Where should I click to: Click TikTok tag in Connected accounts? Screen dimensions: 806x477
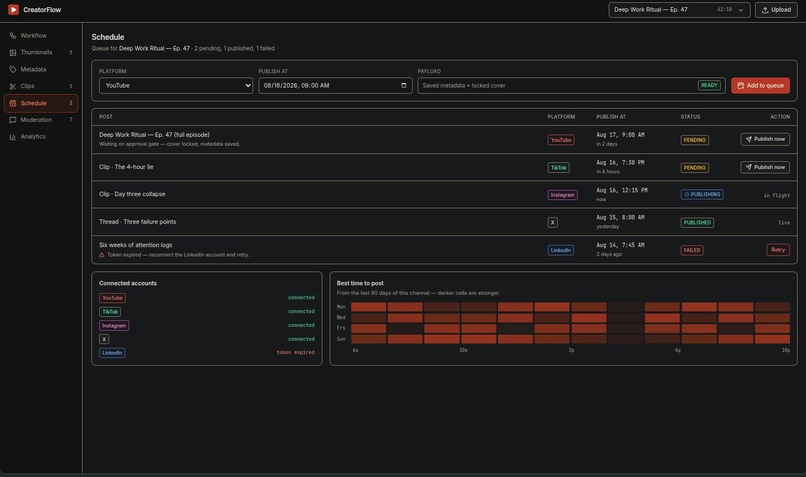point(109,311)
